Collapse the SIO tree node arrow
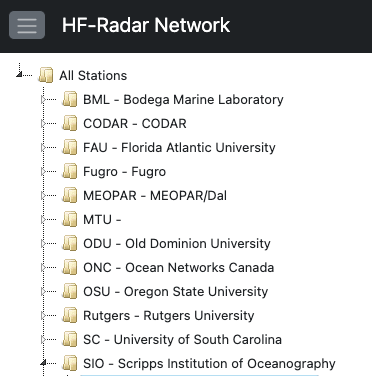Screen dimensions: 372x376 click(43, 363)
